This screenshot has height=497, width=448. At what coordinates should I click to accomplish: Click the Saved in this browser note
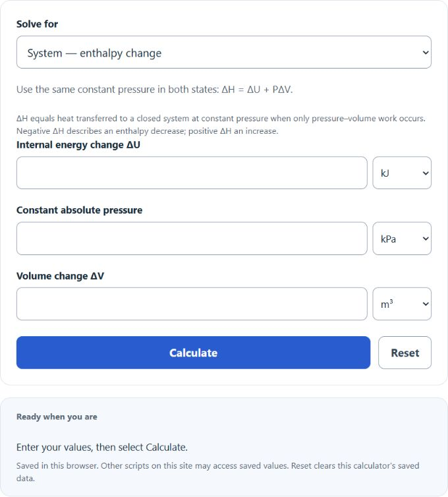click(x=217, y=472)
